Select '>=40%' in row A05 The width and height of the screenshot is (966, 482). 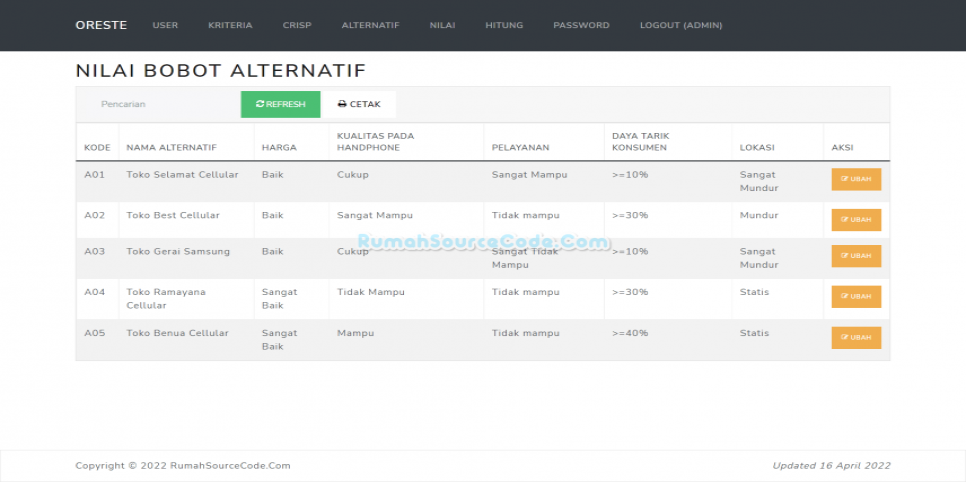630,333
